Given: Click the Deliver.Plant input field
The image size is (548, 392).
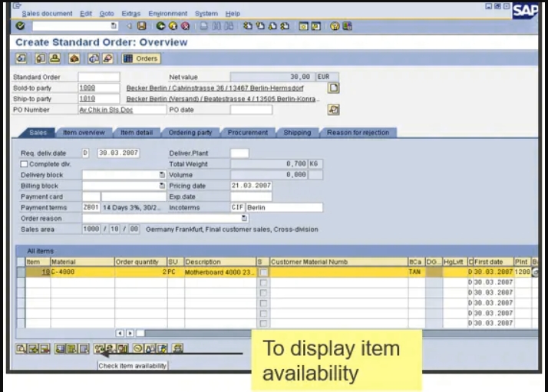Looking at the screenshot, I should click(x=239, y=153).
